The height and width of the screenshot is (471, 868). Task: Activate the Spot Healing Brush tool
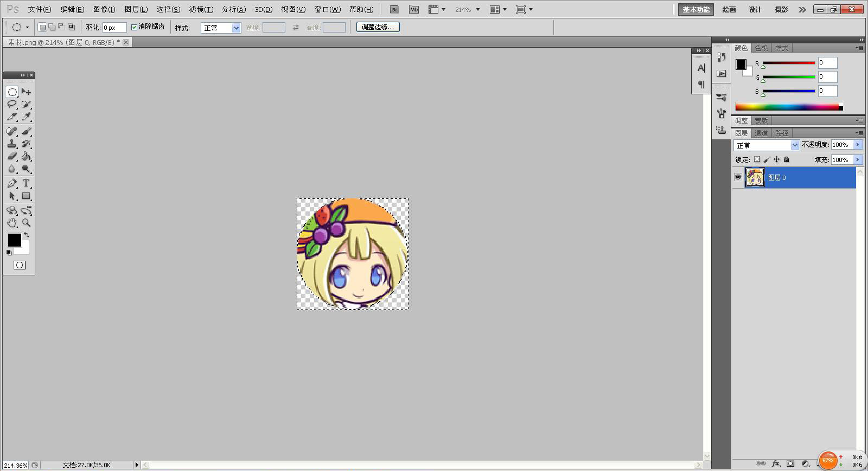click(x=12, y=131)
